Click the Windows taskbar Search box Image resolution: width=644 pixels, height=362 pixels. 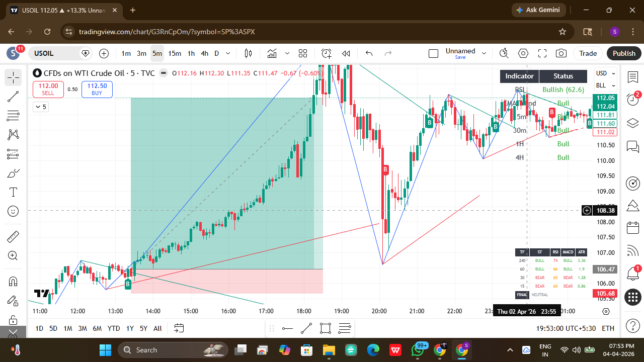click(x=173, y=350)
